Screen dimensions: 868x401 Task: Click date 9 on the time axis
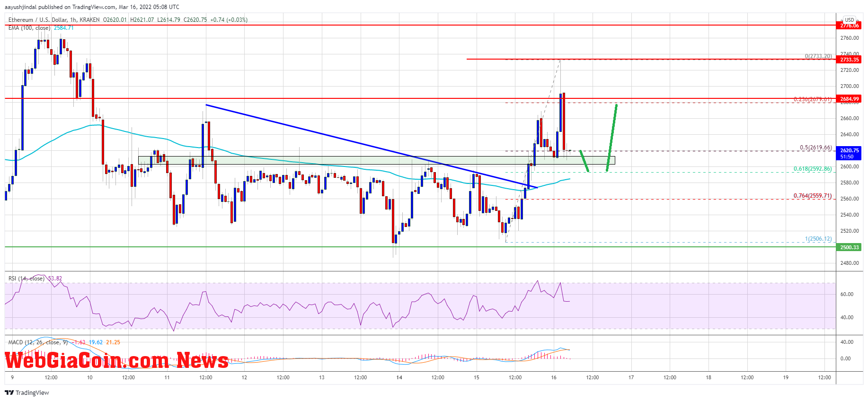[x=12, y=377]
